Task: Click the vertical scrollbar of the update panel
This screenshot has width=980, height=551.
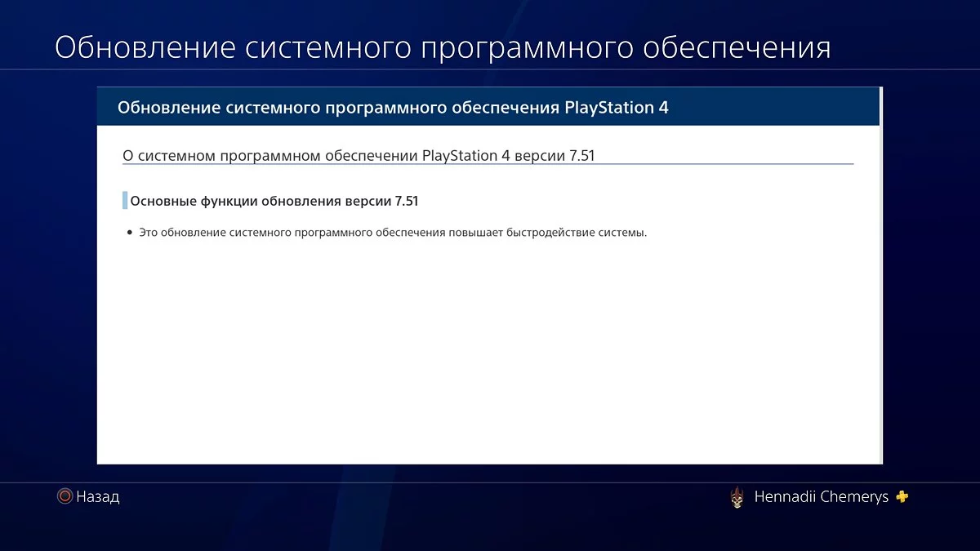Action: click(x=880, y=275)
